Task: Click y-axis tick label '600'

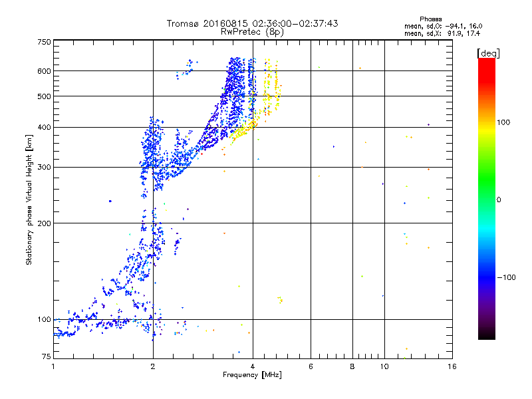Action: pos(44,71)
